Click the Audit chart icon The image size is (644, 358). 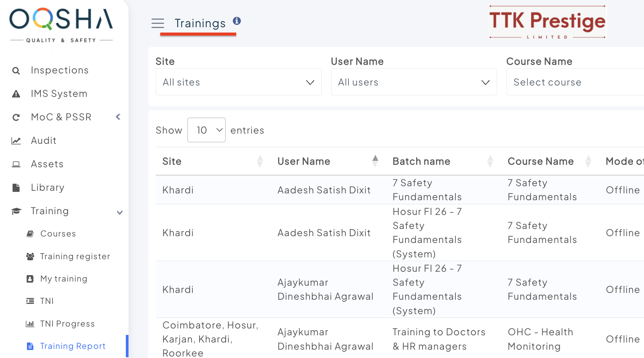click(x=16, y=141)
